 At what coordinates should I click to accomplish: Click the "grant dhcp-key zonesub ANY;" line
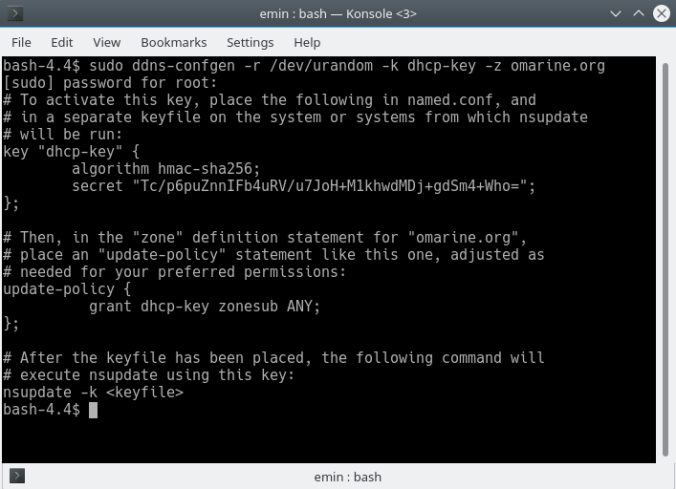[204, 306]
